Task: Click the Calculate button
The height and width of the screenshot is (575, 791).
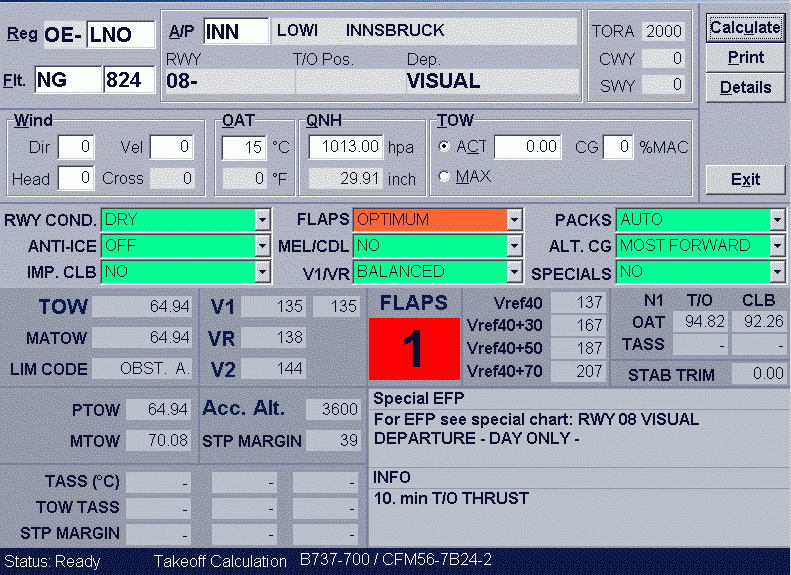Action: (745, 28)
